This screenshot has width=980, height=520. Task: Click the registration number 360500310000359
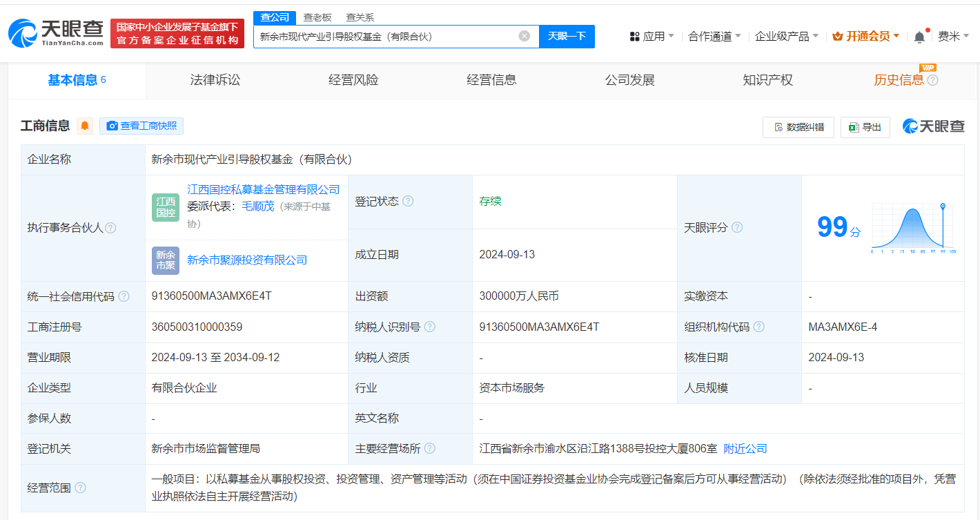pyautogui.click(x=197, y=327)
